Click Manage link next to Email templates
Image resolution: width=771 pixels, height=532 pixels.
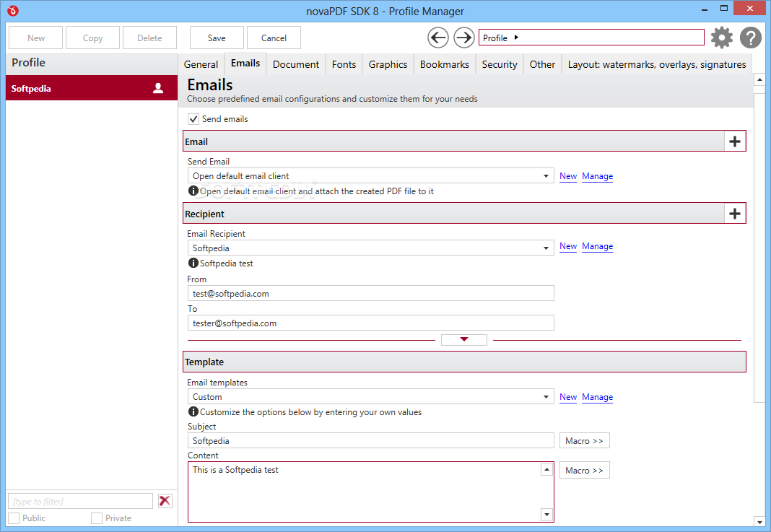tap(598, 397)
